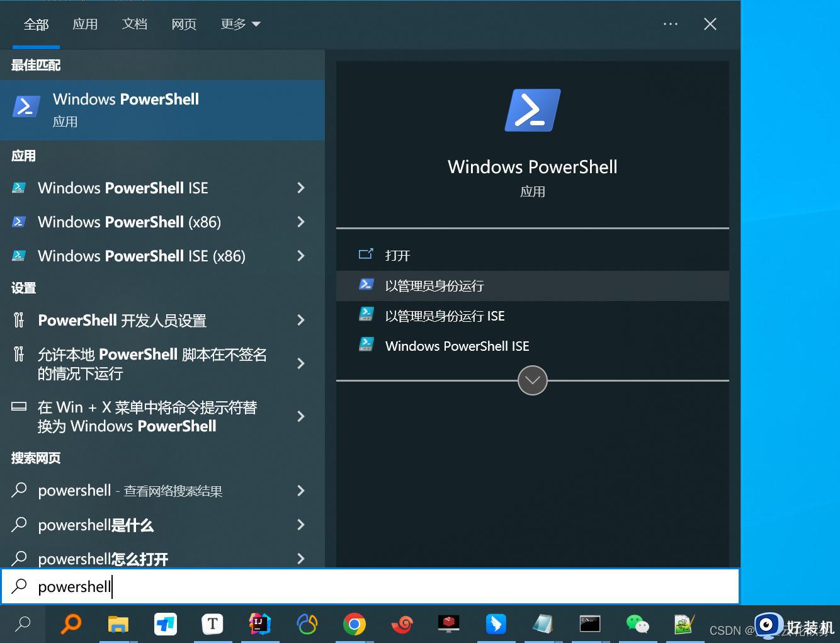Open File Explorer from the taskbar
Viewport: 840px width, 643px height.
(x=118, y=624)
